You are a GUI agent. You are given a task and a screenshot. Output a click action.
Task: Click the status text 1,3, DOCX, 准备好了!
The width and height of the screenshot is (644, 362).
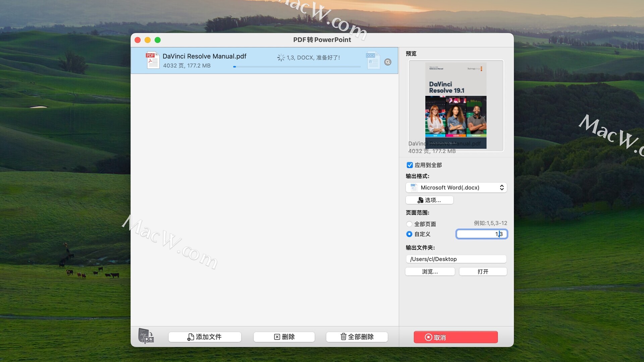point(313,58)
